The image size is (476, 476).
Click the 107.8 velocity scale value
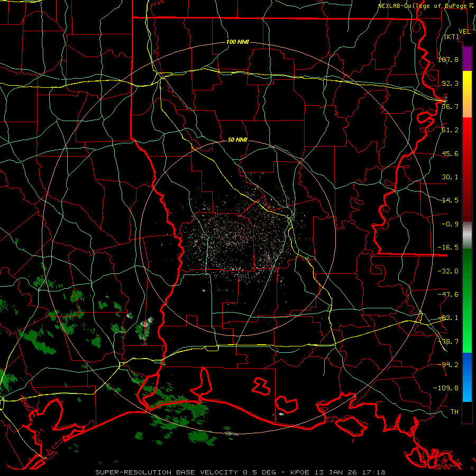[448, 59]
